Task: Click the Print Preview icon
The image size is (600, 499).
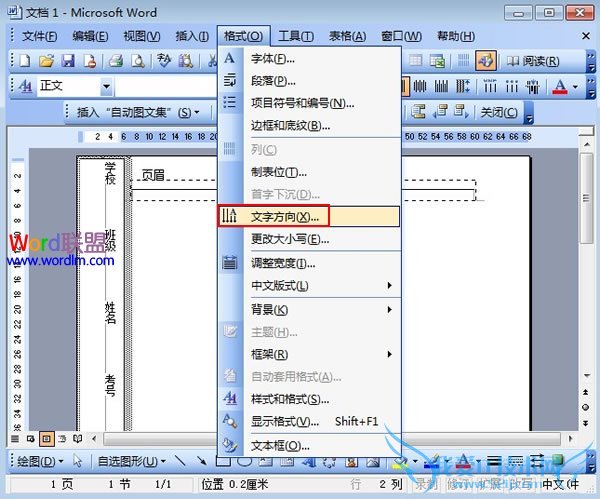Action: [138, 61]
